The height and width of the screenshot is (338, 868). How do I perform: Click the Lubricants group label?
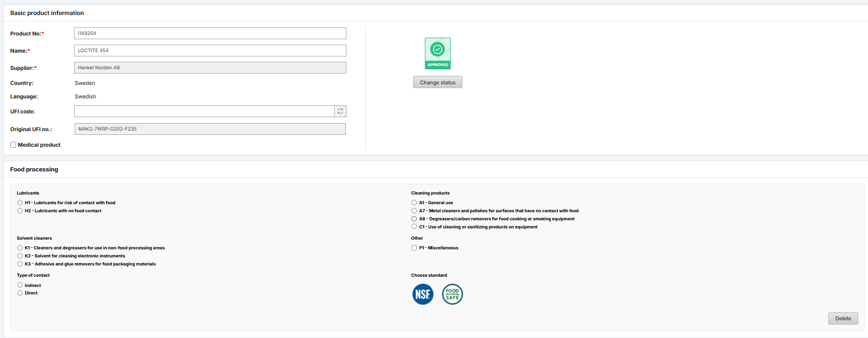point(28,193)
